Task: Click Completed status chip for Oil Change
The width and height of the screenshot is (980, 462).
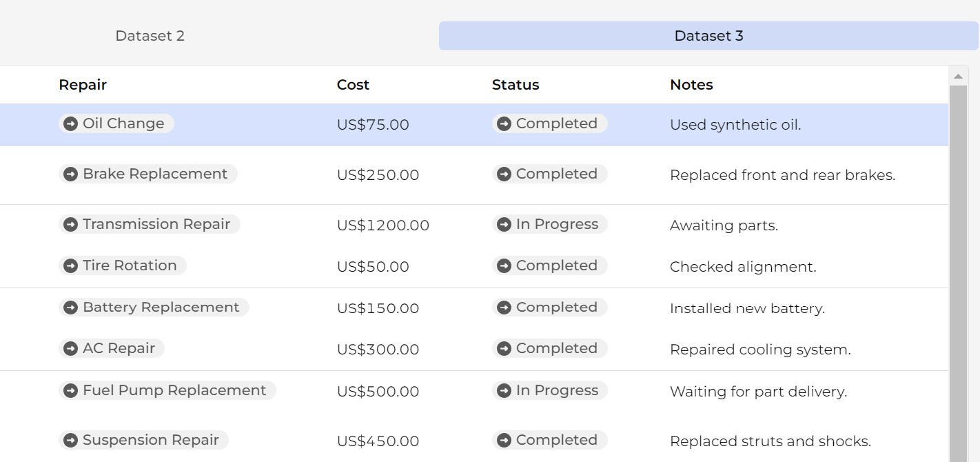Action: pyautogui.click(x=550, y=123)
